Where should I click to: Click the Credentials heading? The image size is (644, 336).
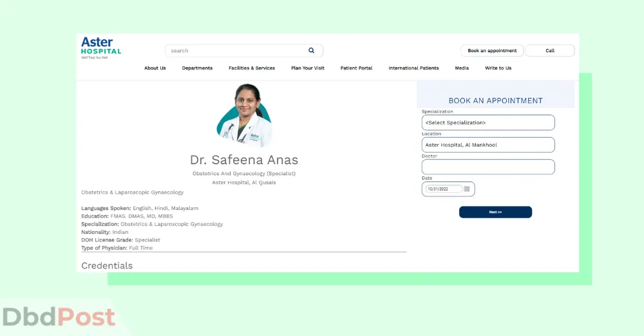[x=107, y=266]
